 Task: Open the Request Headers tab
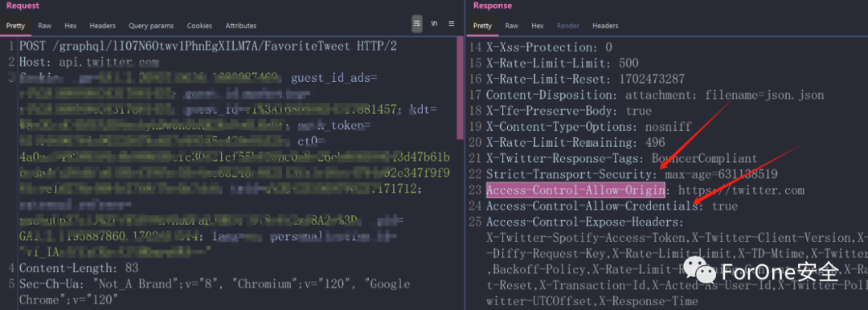[102, 26]
